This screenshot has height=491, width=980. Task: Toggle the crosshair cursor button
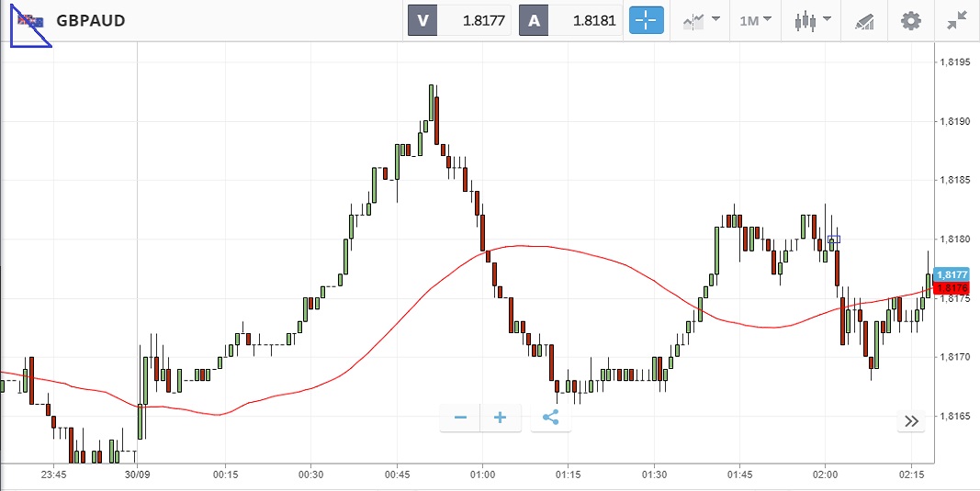coord(646,20)
